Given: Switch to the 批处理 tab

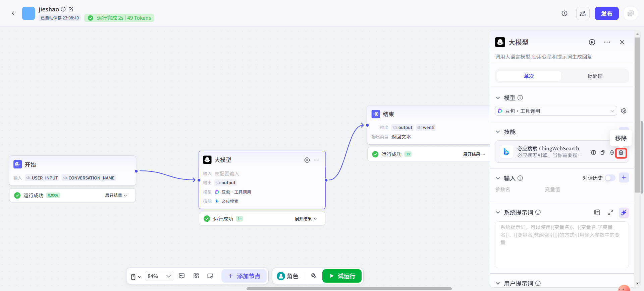Looking at the screenshot, I should click(x=595, y=76).
